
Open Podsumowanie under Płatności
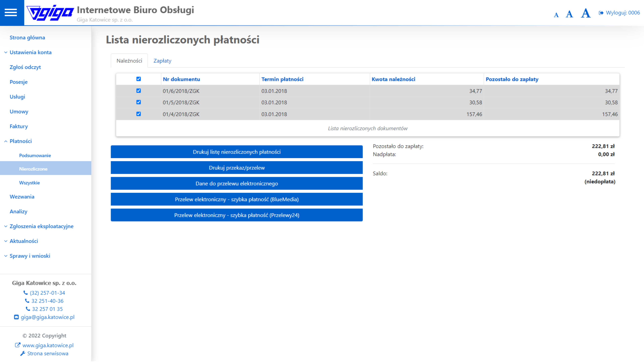35,155
